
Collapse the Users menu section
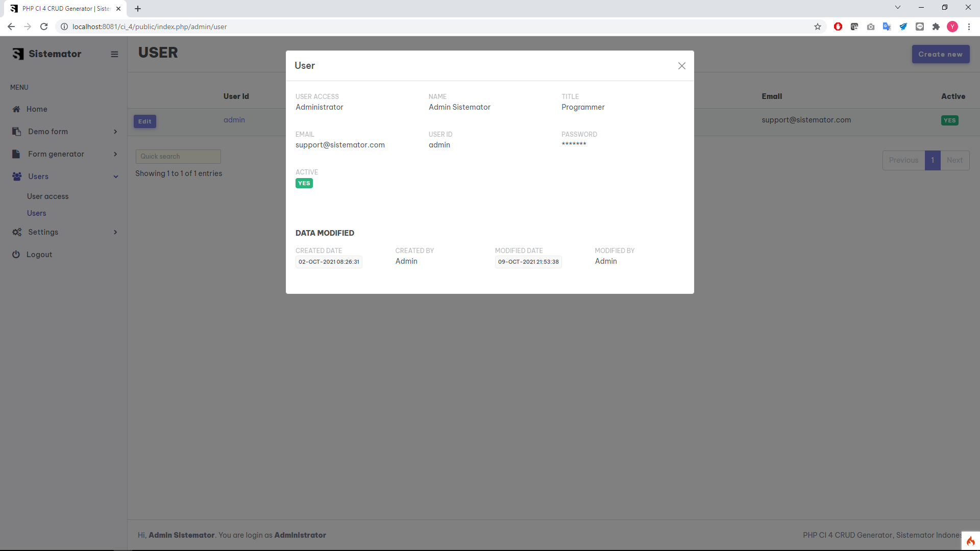coord(116,177)
